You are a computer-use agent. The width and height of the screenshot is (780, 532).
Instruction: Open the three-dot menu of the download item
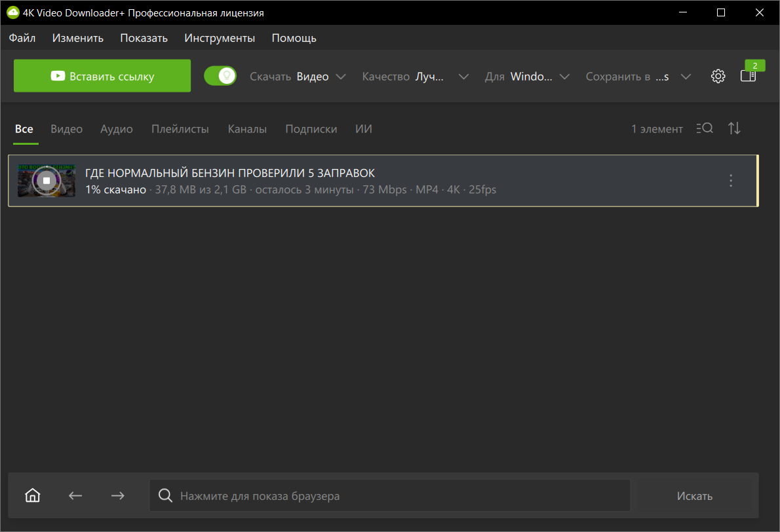click(731, 180)
